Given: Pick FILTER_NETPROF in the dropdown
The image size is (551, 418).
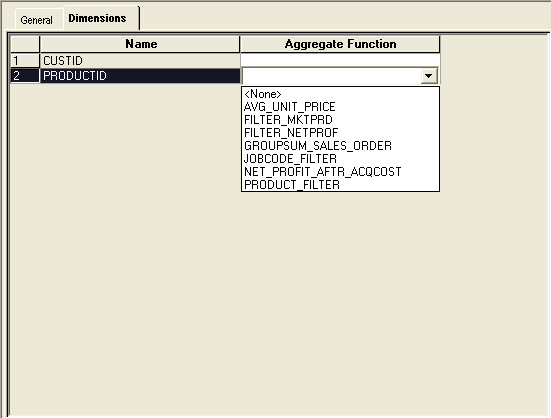Looking at the screenshot, I should point(340,133).
